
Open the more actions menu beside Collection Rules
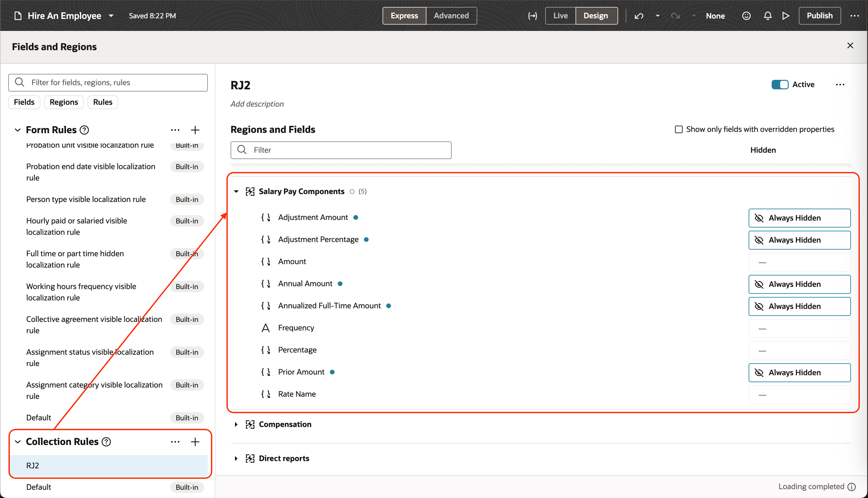pyautogui.click(x=175, y=442)
